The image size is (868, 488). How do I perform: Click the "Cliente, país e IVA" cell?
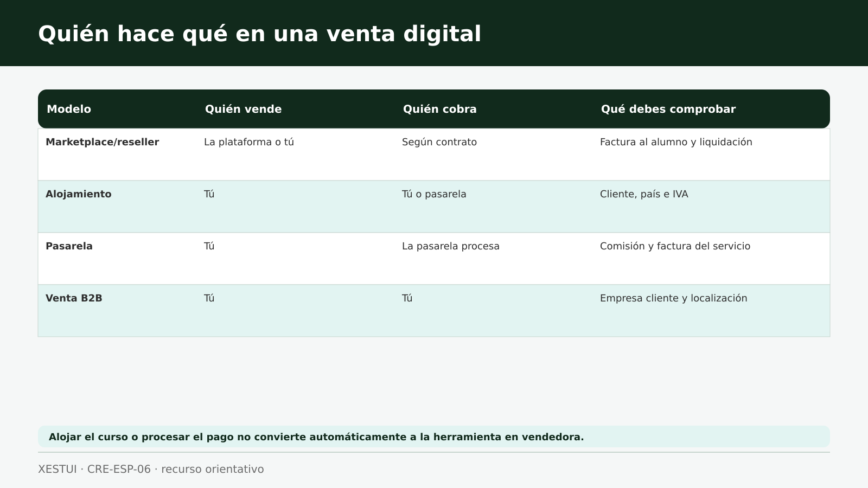[x=644, y=194]
